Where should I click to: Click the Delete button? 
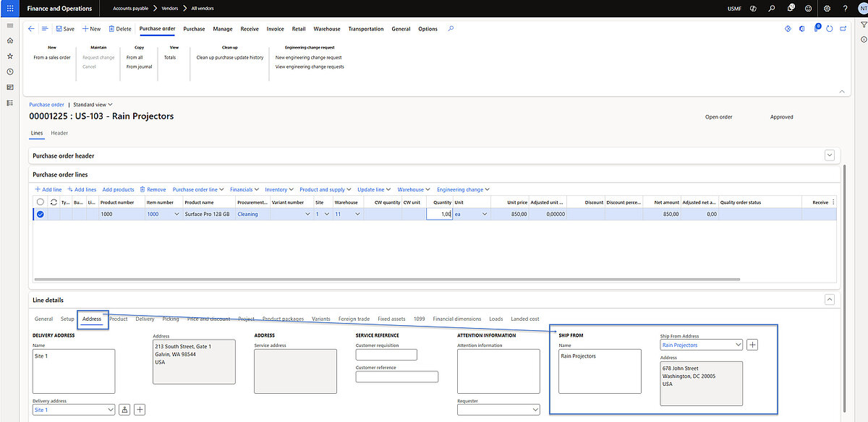click(x=120, y=29)
